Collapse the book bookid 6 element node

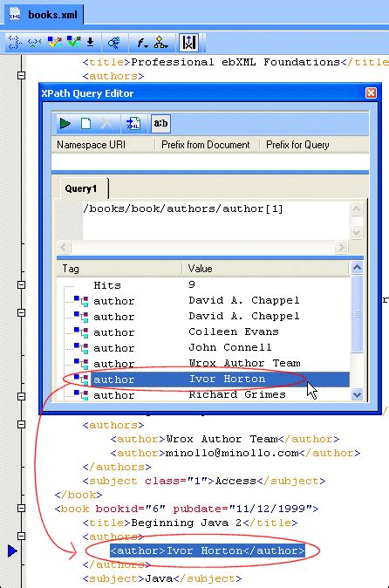(x=21, y=508)
